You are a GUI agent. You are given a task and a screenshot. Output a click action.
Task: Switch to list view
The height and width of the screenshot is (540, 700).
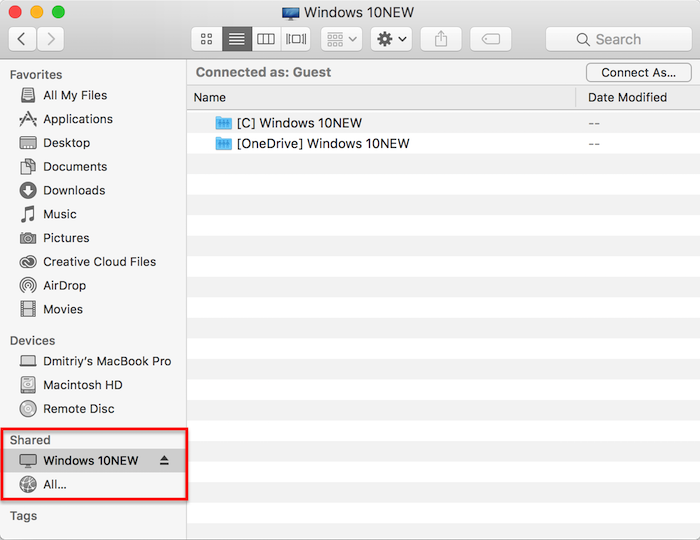click(237, 39)
